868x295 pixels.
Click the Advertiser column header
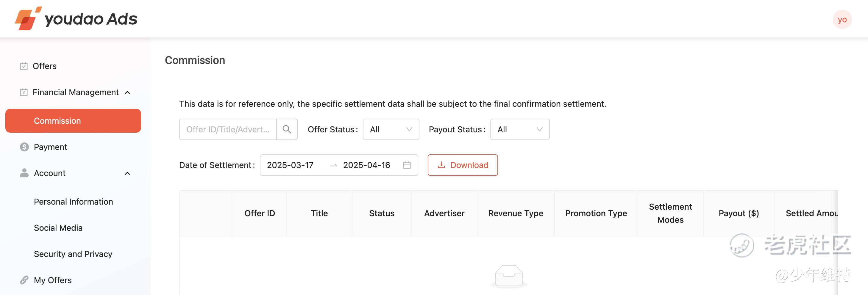click(444, 213)
